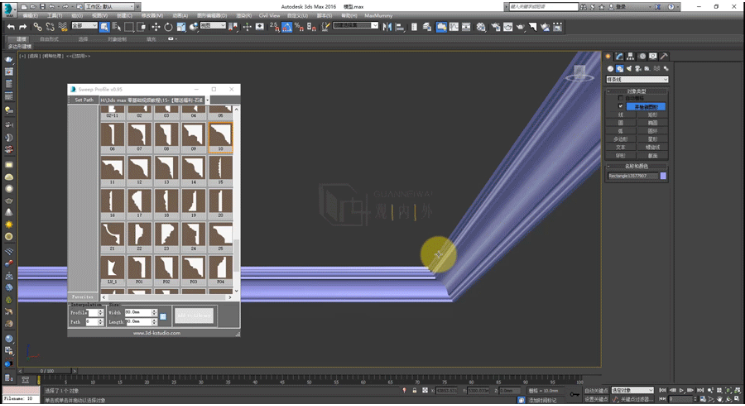Open the Civil View menu

pyautogui.click(x=269, y=16)
